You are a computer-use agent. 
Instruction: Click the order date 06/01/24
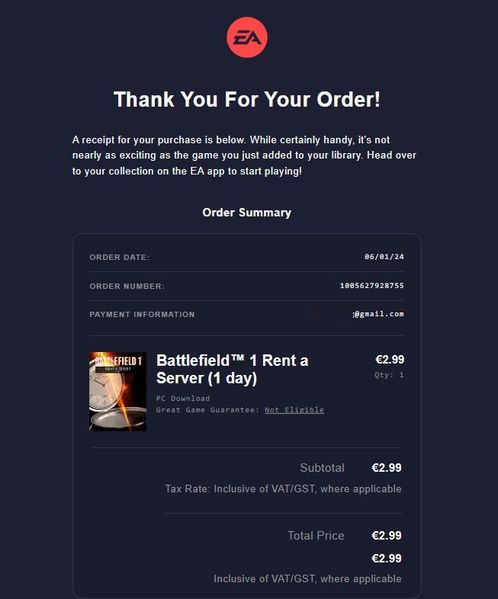tap(384, 257)
